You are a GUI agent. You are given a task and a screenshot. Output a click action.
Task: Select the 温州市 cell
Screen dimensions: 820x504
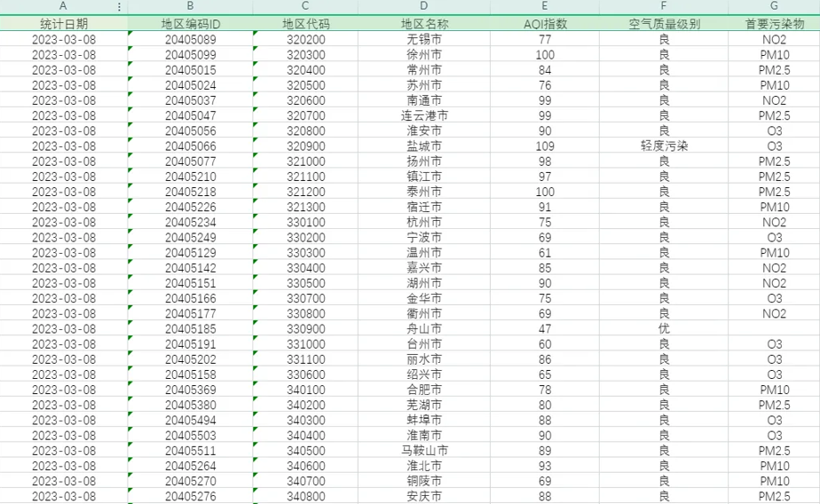click(x=424, y=252)
